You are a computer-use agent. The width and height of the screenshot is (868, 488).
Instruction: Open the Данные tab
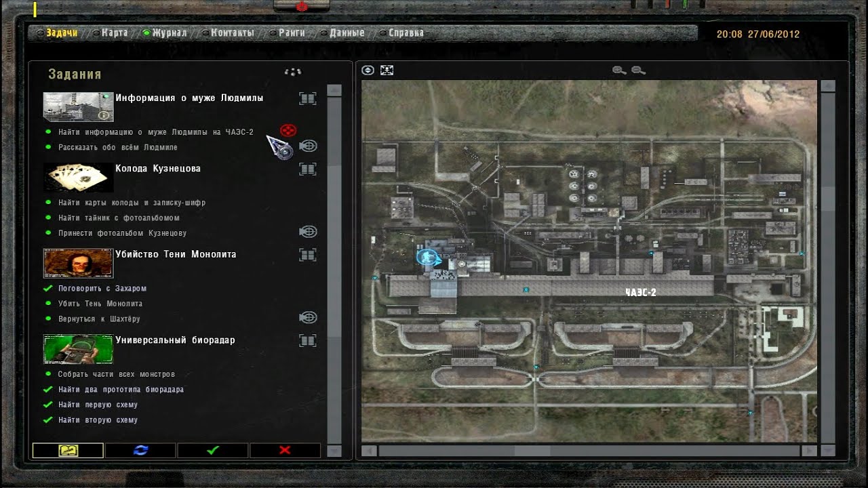click(x=347, y=33)
